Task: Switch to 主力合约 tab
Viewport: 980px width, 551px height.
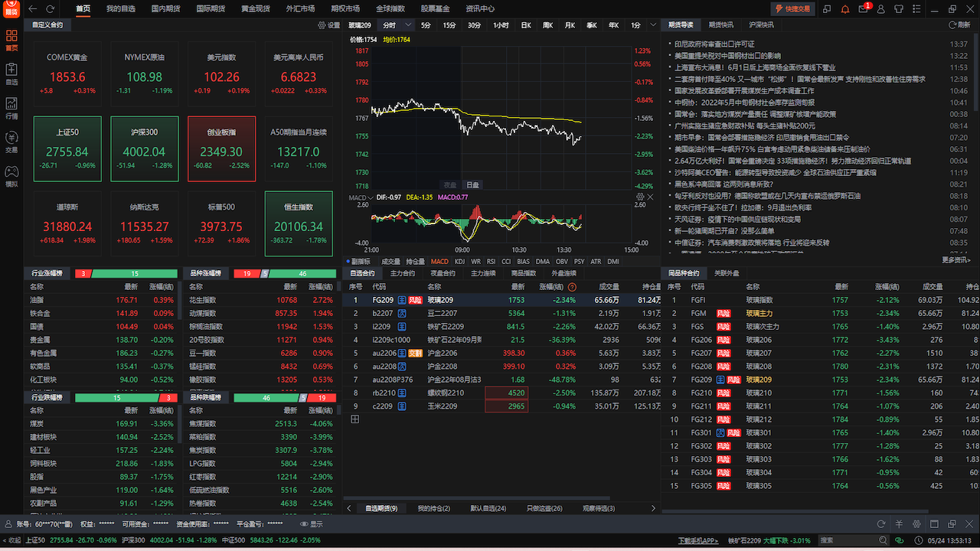Action: point(402,273)
